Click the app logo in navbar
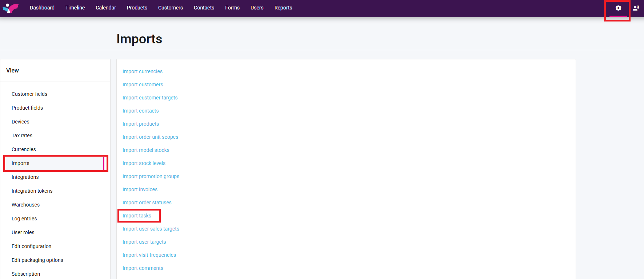This screenshot has height=279, width=644. (11, 8)
